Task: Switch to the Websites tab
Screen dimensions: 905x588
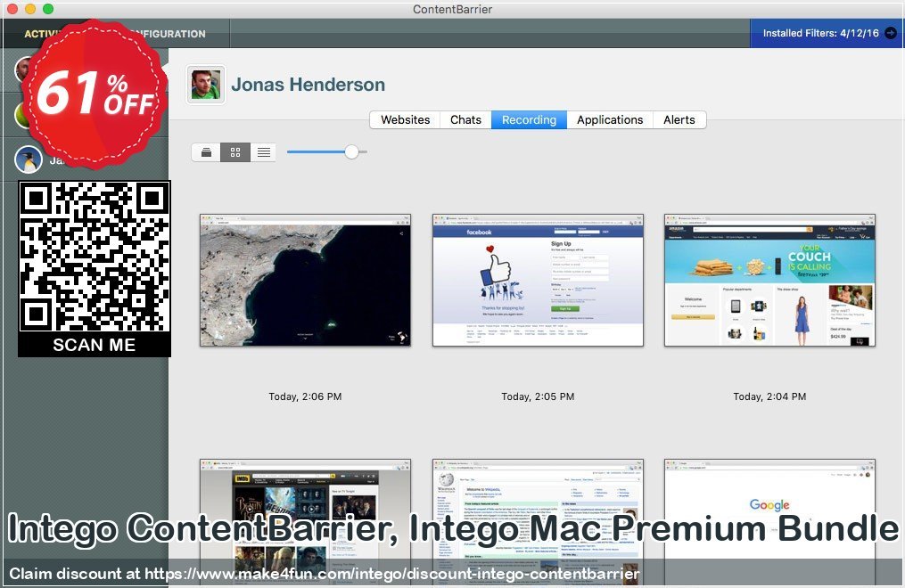Action: pos(405,120)
